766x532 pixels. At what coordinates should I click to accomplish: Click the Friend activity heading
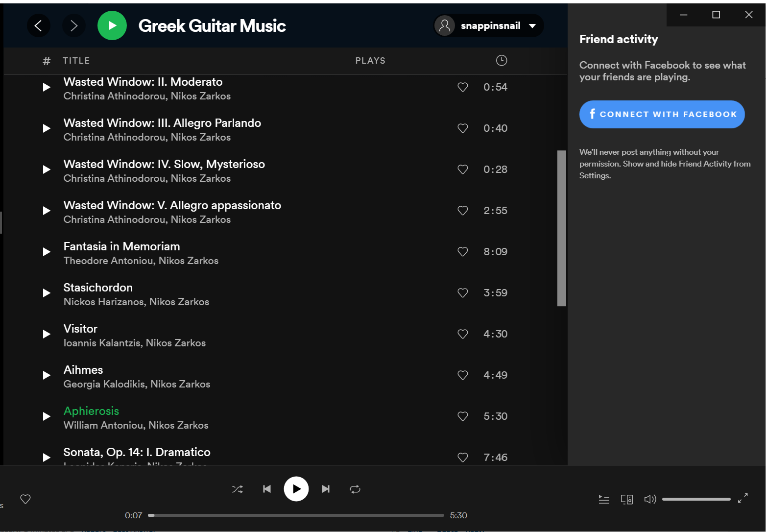click(x=619, y=39)
